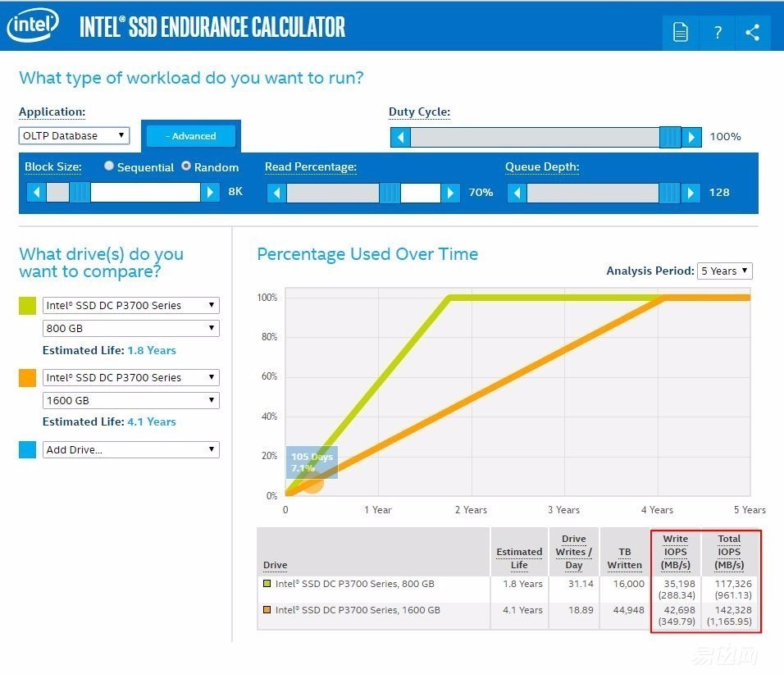Screen dimensions: 784x674
Task: Click the Block Size slider handle
Action: click(80, 192)
